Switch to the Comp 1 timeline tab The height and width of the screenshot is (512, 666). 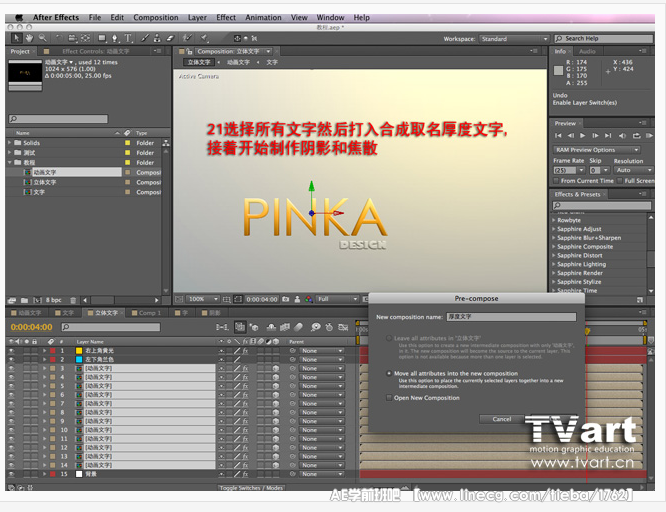click(x=147, y=313)
